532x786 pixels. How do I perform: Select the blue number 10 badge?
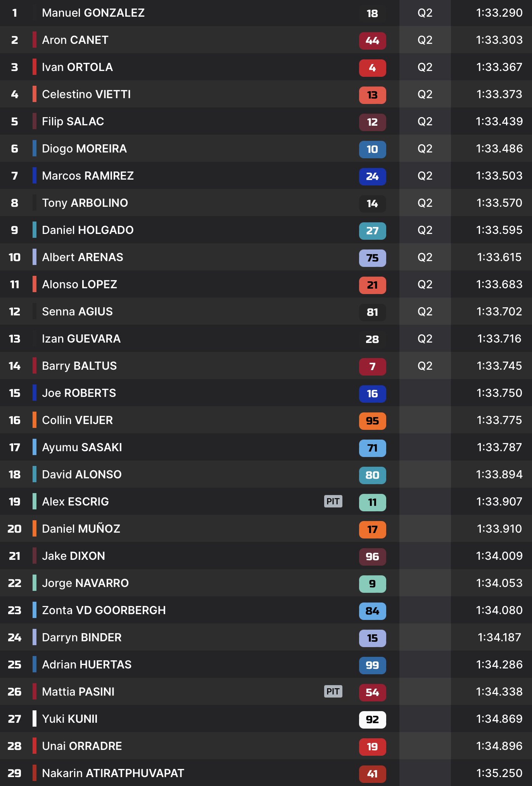tap(372, 149)
